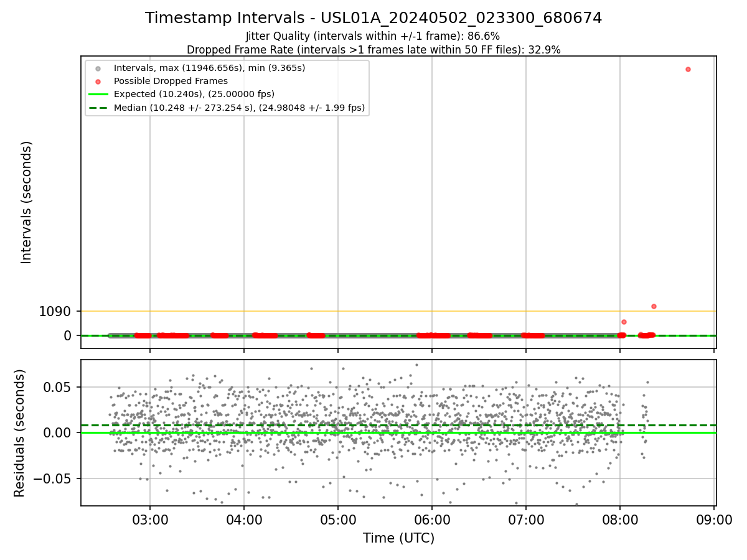Click the 'Residuals (seconds)' y-axis label
The image size is (747, 560).
[x=20, y=433]
